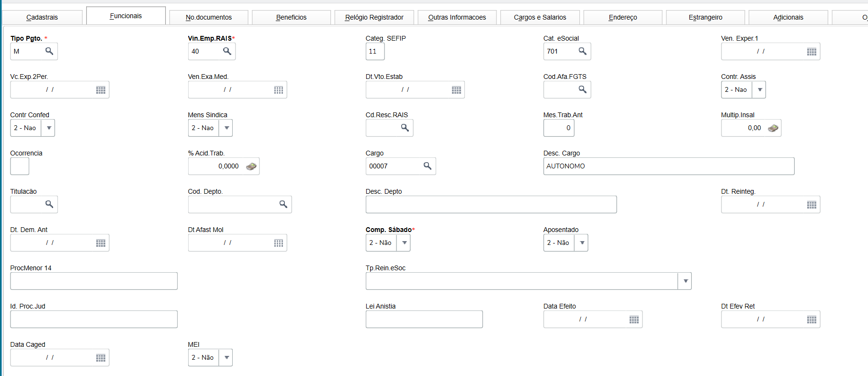
Task: Click the Multip.Insal calculator icon
Action: point(773,128)
